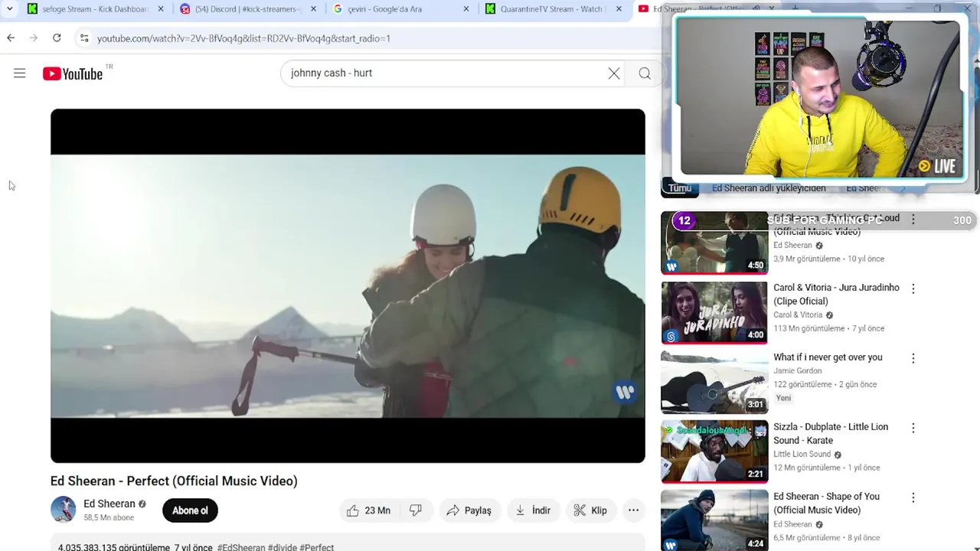Open the guitar thumbnail lasting 3:01
Screen dimensions: 980x551
pos(714,382)
